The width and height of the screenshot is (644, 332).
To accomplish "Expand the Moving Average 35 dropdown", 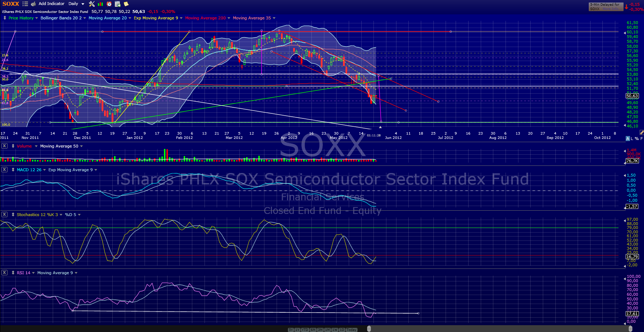I will click(274, 18).
